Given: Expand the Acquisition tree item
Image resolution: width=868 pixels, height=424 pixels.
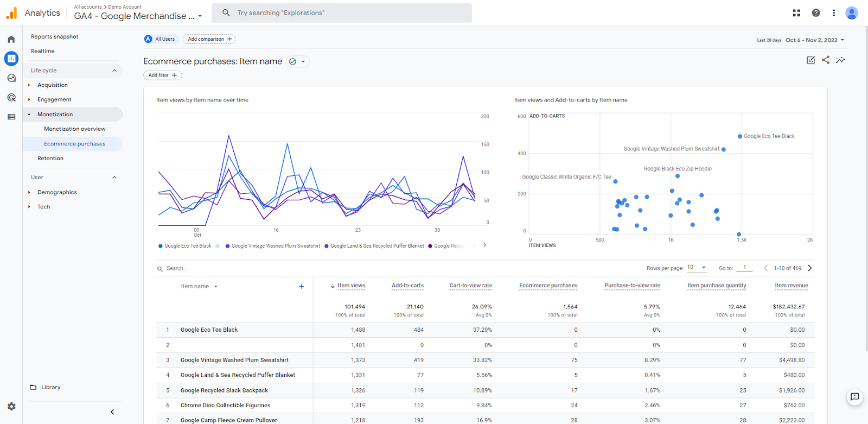Looking at the screenshot, I should click(29, 85).
